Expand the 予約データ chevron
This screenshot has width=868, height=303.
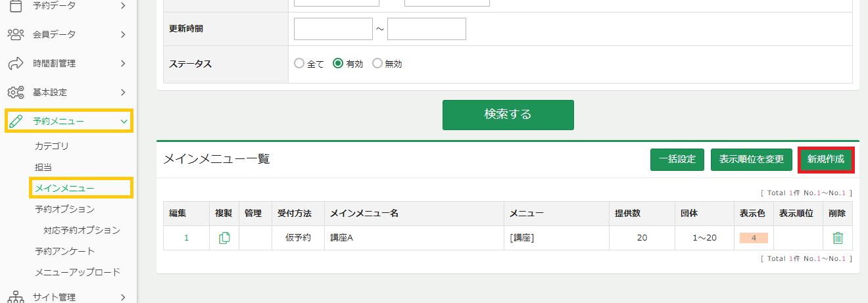pos(123,5)
